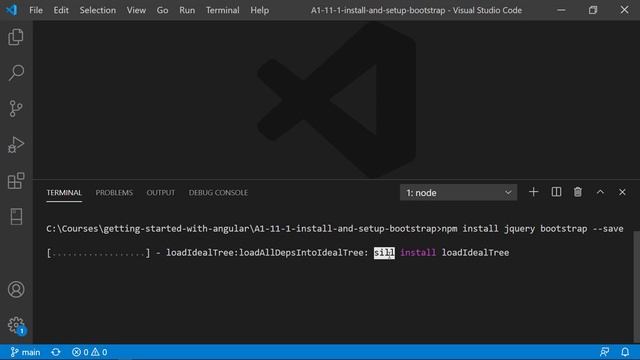Open the Help menu
Viewport: 640px width, 360px height.
coord(259,10)
